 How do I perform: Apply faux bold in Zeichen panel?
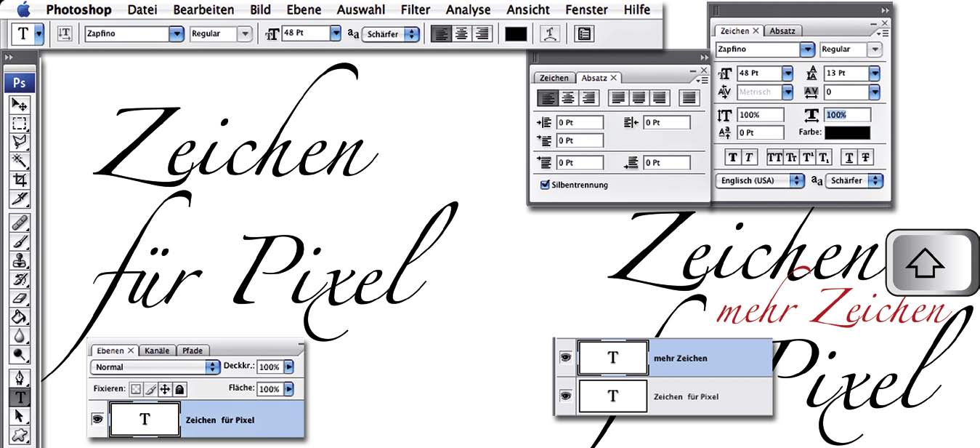733,157
